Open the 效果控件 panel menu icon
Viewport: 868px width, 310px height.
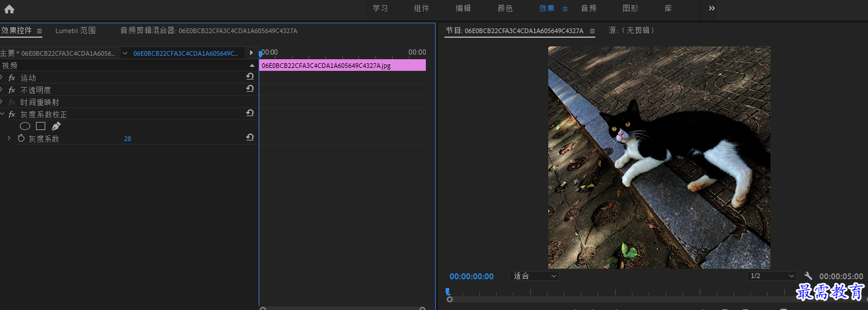[39, 31]
